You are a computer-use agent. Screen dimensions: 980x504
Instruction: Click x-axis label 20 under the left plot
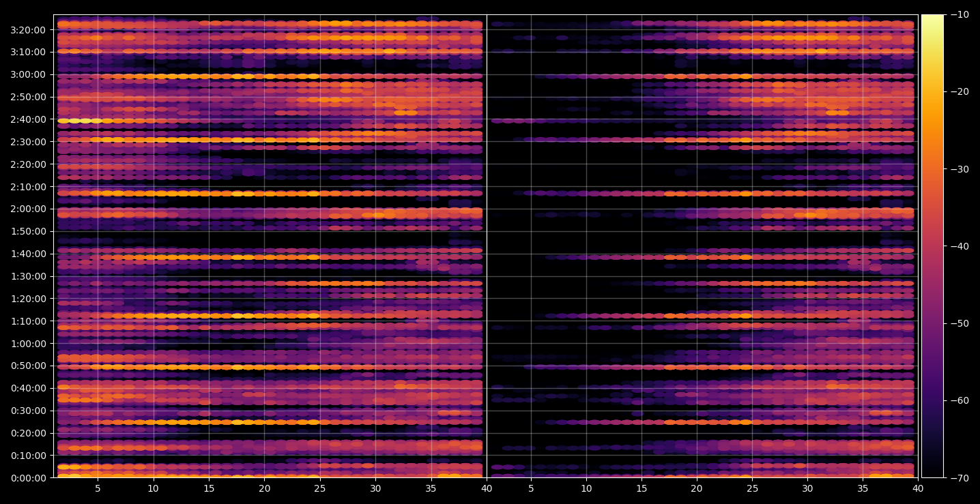[264, 489]
